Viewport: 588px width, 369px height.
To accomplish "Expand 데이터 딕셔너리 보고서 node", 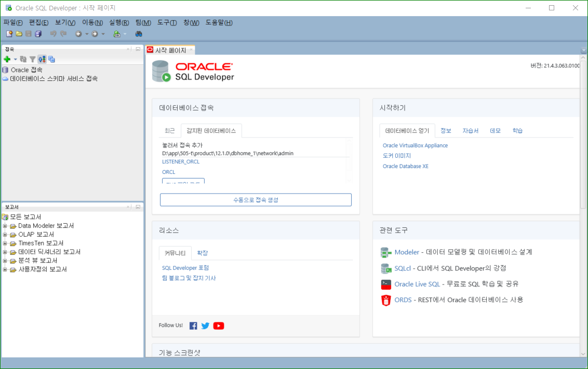I will click(x=5, y=252).
